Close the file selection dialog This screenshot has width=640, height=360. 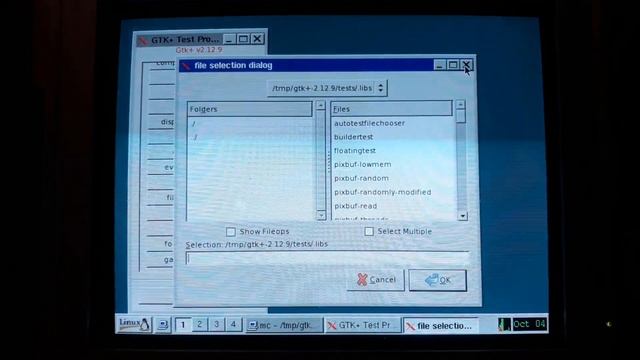[466, 65]
